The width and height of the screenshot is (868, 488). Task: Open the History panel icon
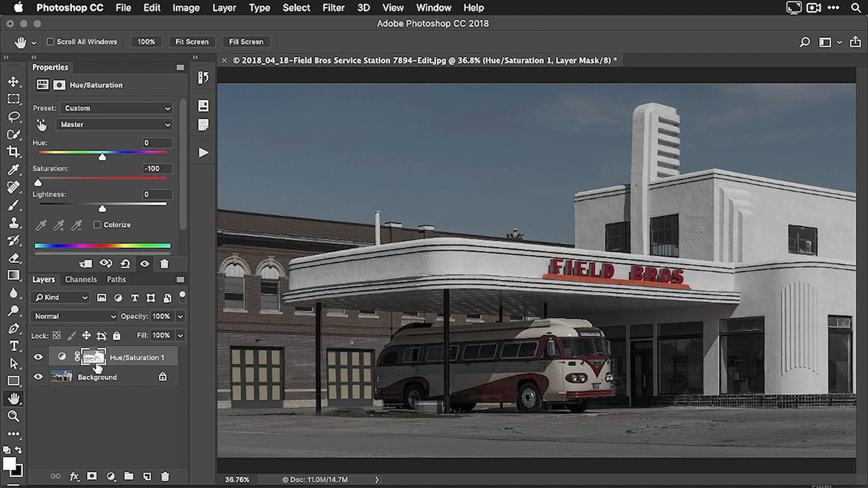(x=203, y=77)
